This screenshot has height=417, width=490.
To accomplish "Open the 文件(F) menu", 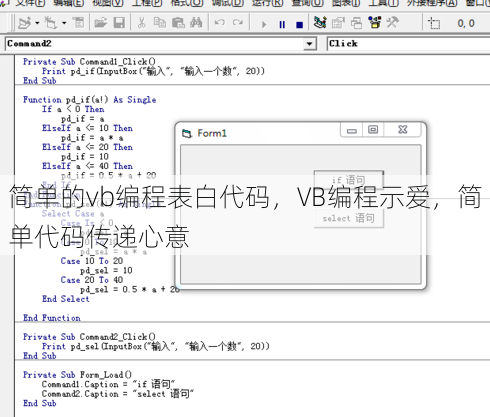I will (30, 3).
